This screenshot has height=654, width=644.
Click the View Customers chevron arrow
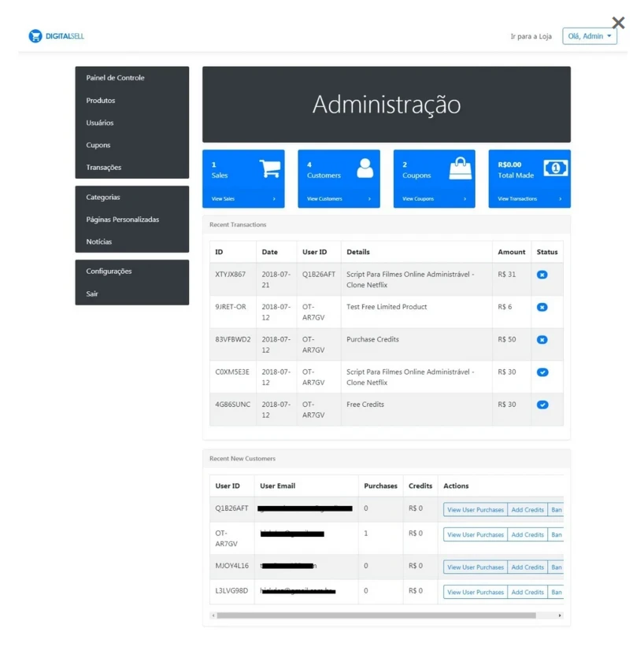tap(369, 199)
